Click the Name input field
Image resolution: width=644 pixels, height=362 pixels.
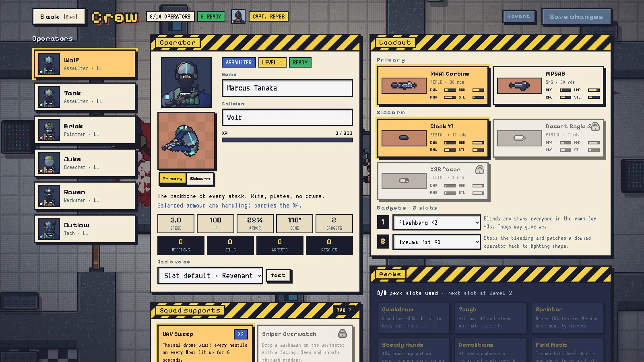tap(287, 88)
